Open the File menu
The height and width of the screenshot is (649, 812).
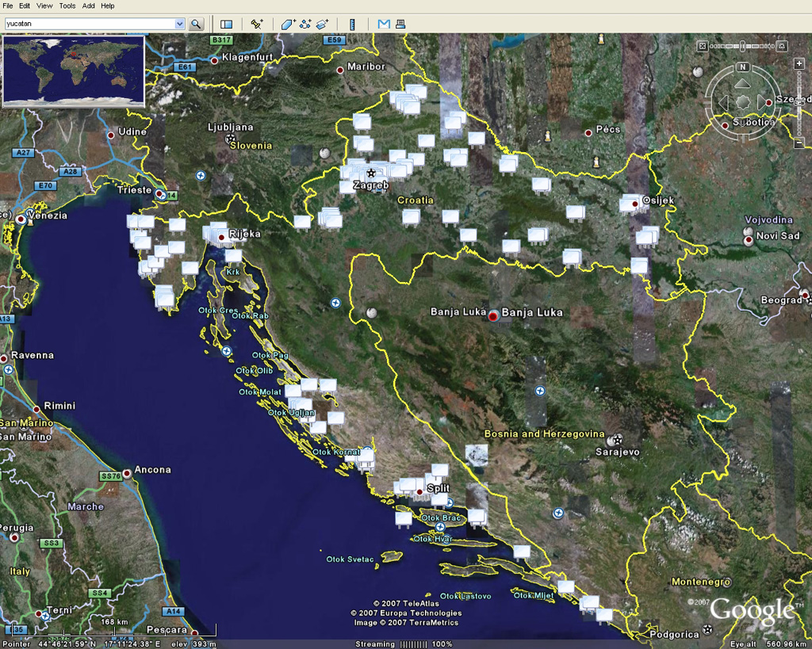(x=8, y=6)
